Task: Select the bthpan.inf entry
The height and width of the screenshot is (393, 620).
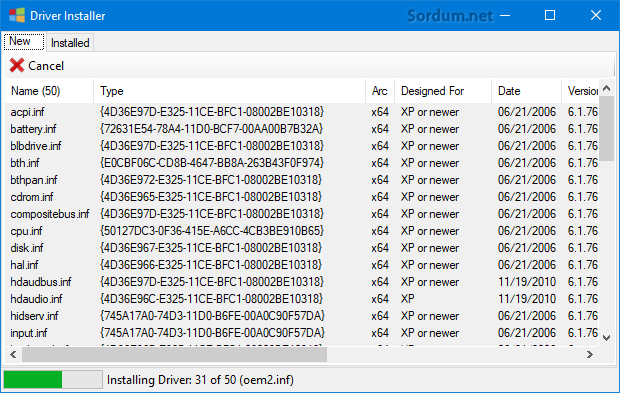Action: 302,180
